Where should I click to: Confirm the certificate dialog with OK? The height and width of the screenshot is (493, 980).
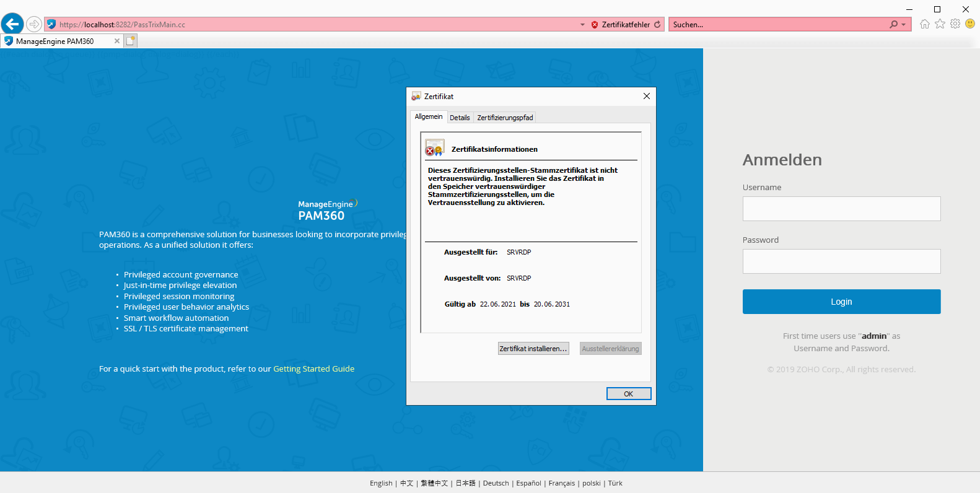pyautogui.click(x=628, y=394)
